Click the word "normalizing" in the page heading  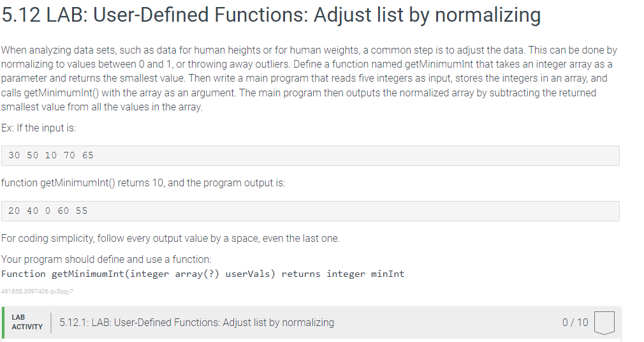point(488,15)
